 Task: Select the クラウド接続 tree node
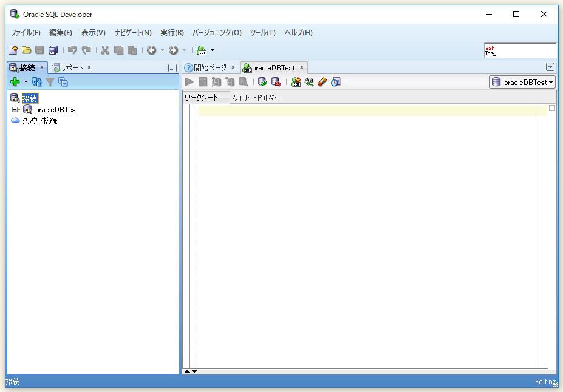tap(39, 121)
